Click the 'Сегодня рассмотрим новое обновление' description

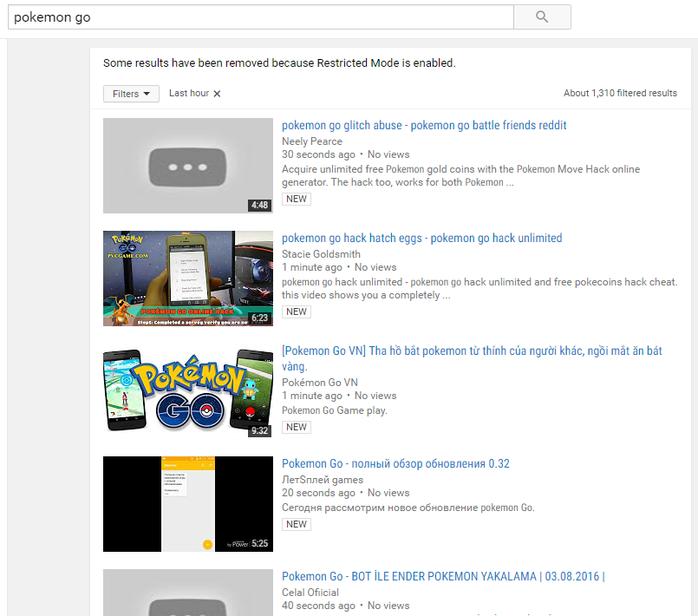[408, 508]
